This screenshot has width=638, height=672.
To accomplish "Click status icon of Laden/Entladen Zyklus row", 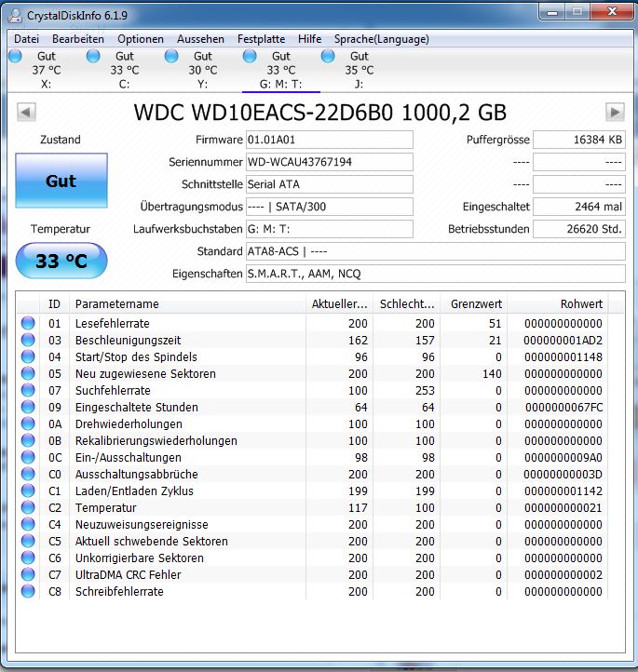I will point(28,491).
